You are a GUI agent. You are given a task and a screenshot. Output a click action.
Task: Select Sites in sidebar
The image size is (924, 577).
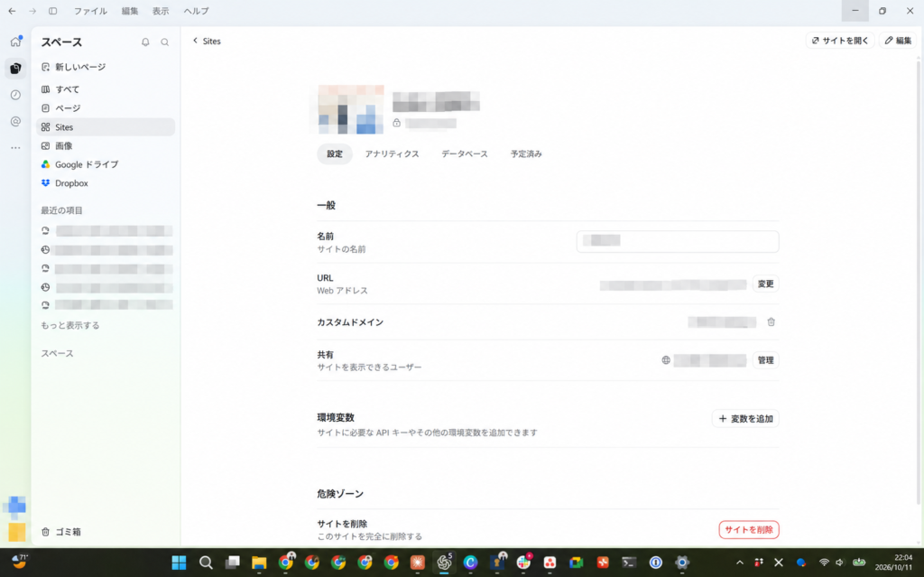106,126
